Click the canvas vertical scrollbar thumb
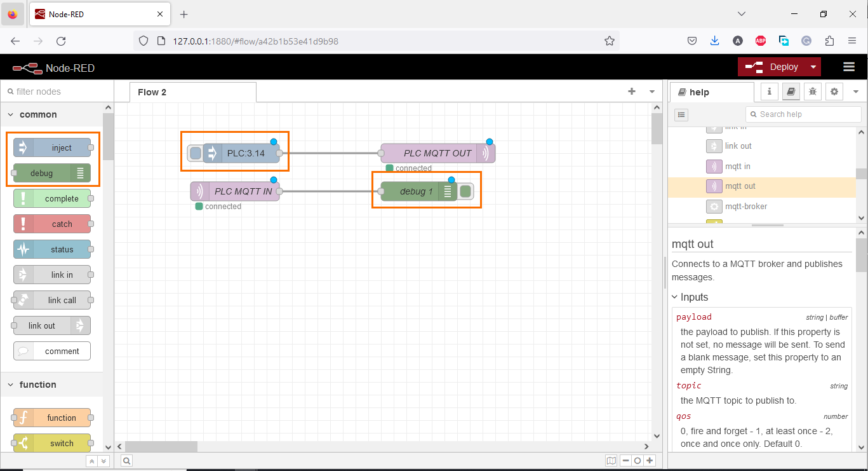This screenshot has width=868, height=471. tap(657, 129)
